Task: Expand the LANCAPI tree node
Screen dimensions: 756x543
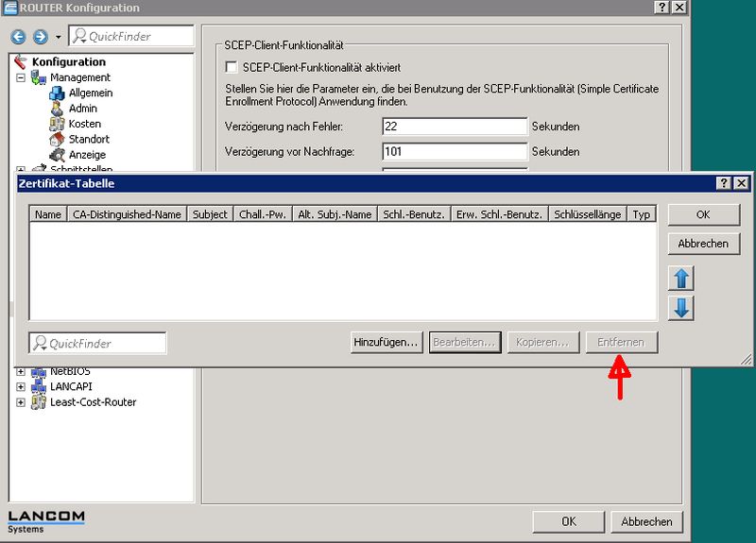Action: [x=21, y=387]
